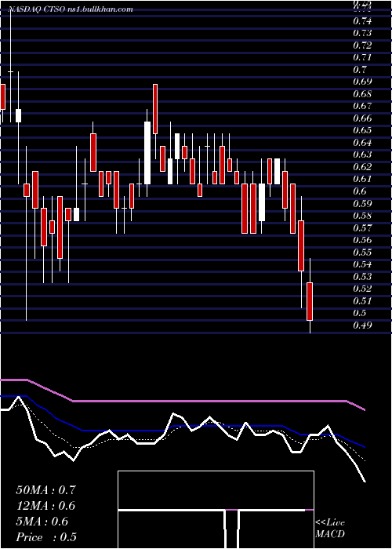Image resolution: width=392 pixels, height=549 pixels.
Task: Click the 0.57 price axis label
Action: click(x=362, y=228)
